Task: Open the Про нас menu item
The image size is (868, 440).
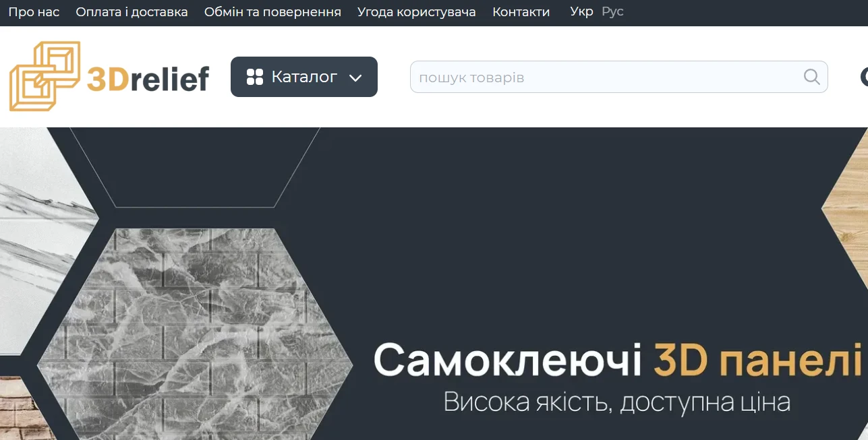Action: click(34, 11)
